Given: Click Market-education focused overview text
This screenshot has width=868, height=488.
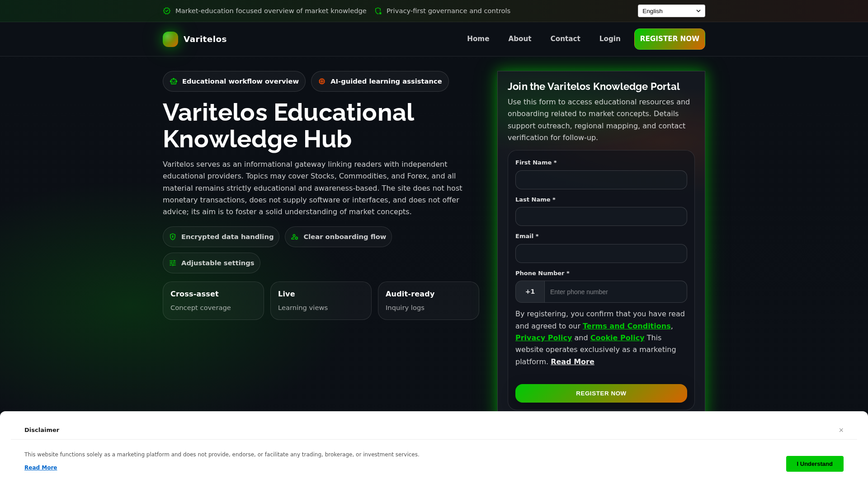Looking at the screenshot, I should (x=271, y=11).
